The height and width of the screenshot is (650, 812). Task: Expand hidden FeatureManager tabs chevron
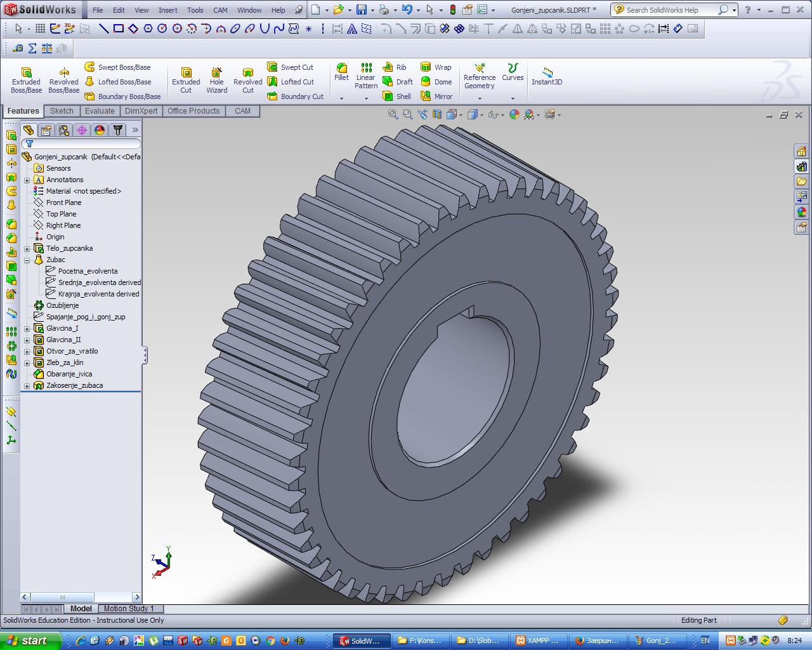point(135,130)
